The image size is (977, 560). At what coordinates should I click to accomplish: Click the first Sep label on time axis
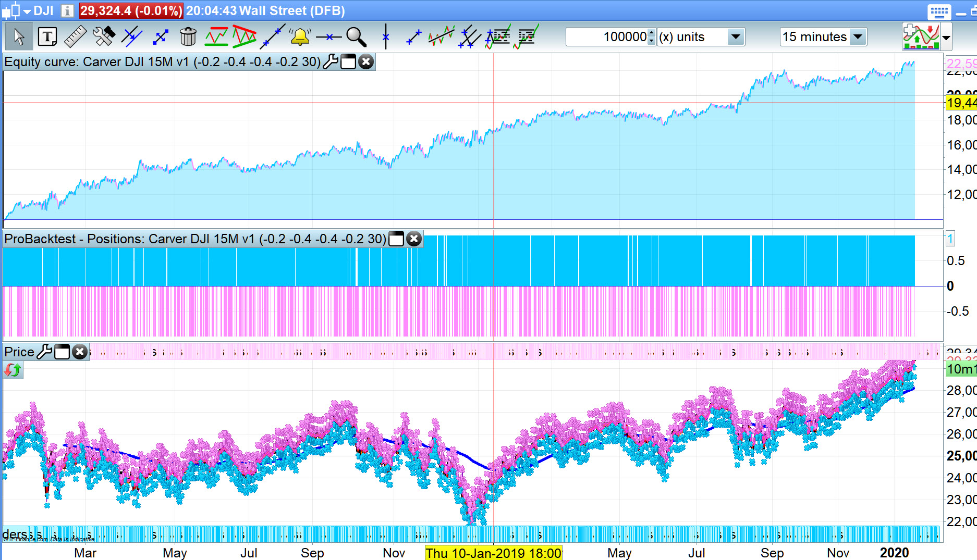pos(312,553)
